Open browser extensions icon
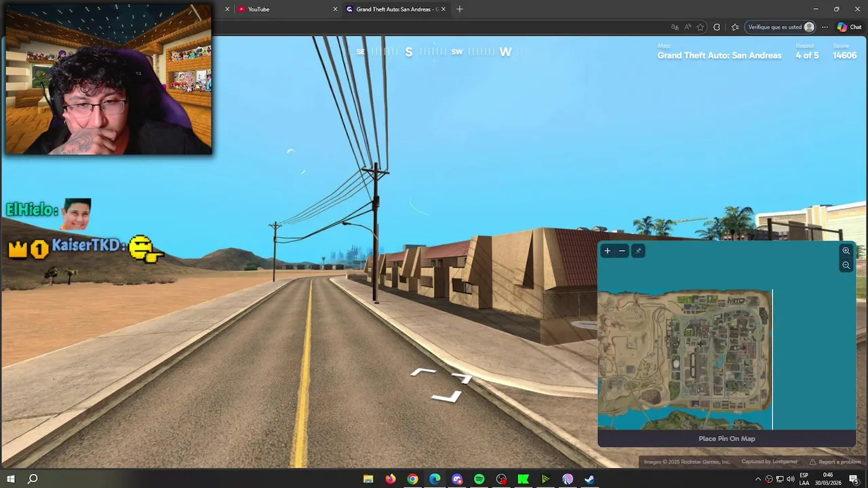This screenshot has height=488, width=868. (717, 27)
